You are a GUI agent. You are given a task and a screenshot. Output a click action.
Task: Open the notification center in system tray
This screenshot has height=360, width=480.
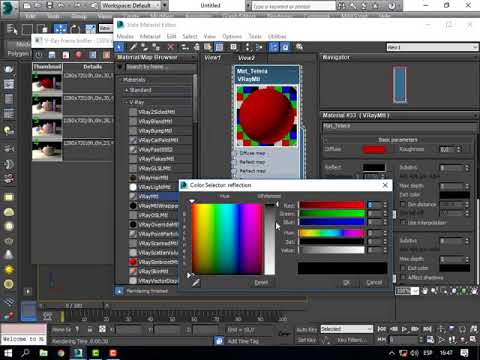click(x=464, y=353)
